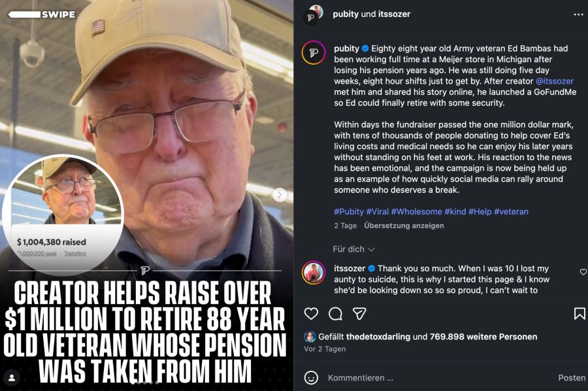Open the @itssozer mention link
Screen dimensions: 588x391
click(x=555, y=81)
